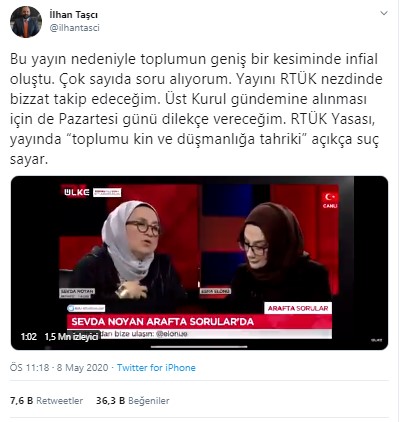Click the ÜLKE channel logo in video

click(77, 192)
